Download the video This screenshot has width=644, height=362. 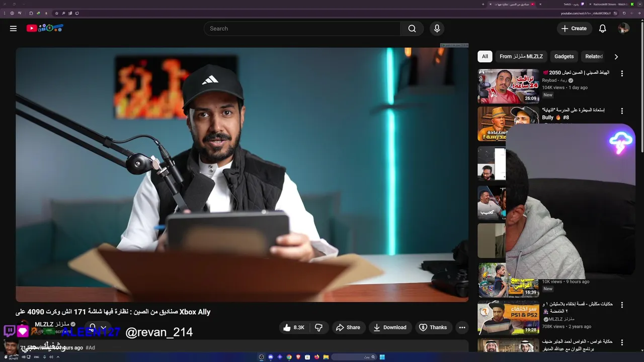coord(390,327)
